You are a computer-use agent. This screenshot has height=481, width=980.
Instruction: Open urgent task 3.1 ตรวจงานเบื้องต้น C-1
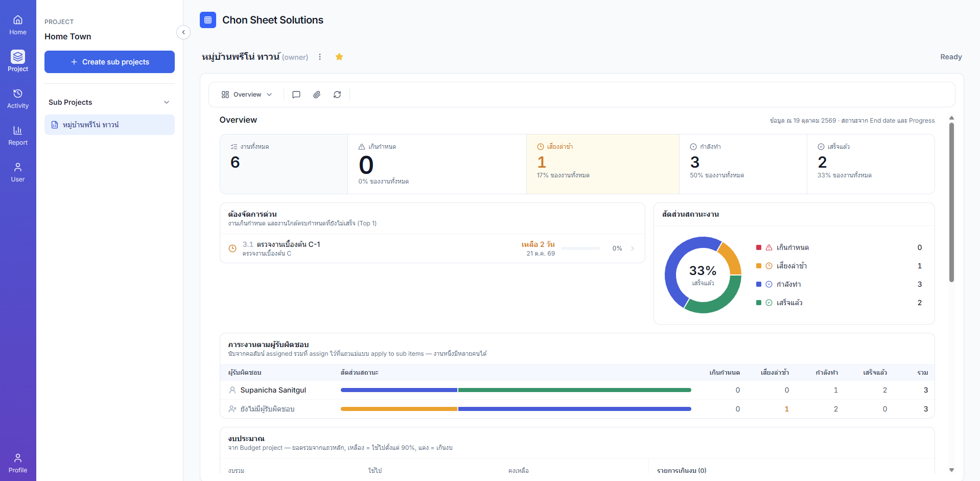(x=432, y=248)
